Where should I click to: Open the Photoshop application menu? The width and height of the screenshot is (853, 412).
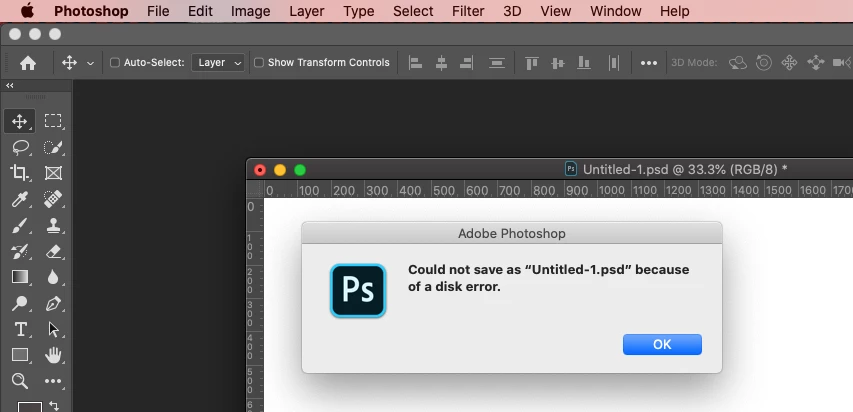click(x=91, y=11)
